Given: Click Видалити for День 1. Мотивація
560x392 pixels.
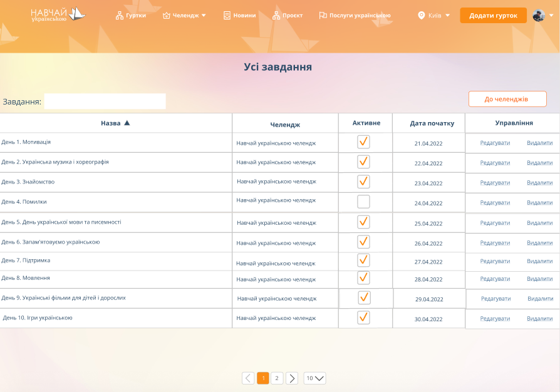Looking at the screenshot, I should click(x=540, y=143).
